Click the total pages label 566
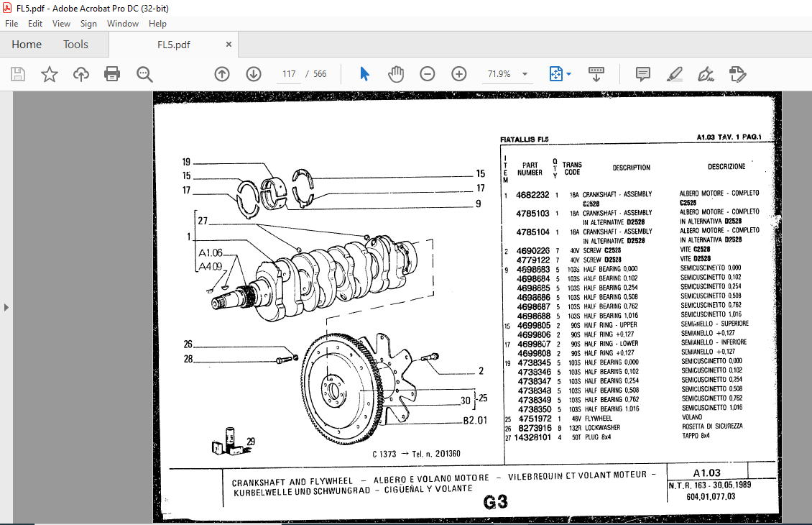Screen dimensions: 812x525 pos(320,74)
